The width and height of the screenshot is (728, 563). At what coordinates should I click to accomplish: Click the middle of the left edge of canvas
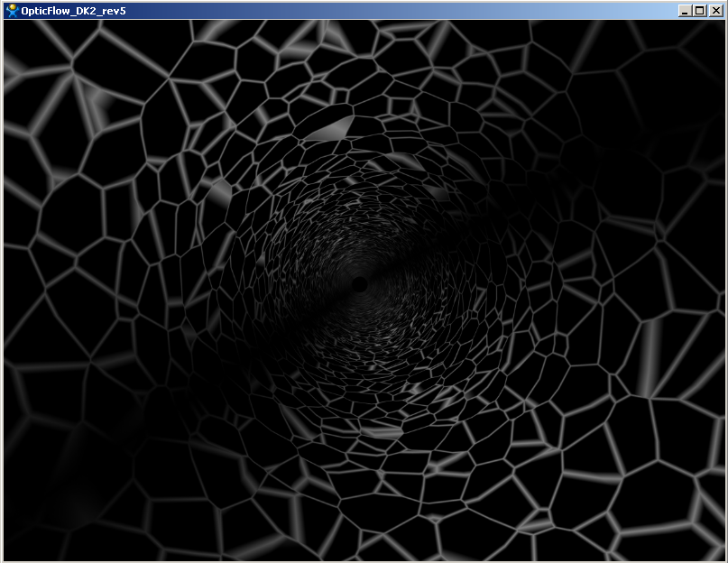[6, 290]
